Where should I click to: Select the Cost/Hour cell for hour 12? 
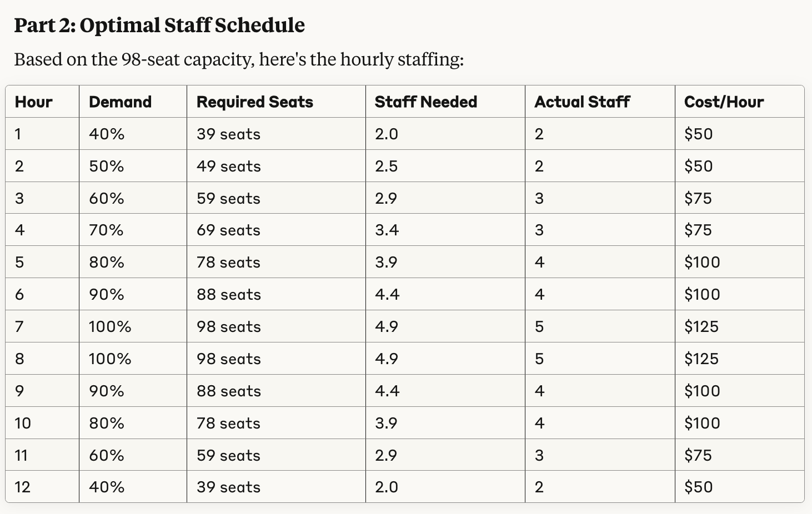click(x=698, y=487)
